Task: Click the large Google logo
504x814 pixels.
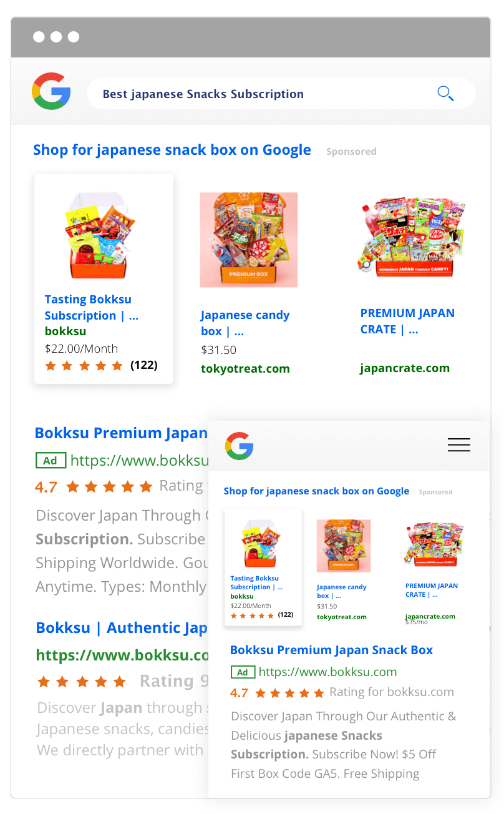Action: click(x=51, y=91)
